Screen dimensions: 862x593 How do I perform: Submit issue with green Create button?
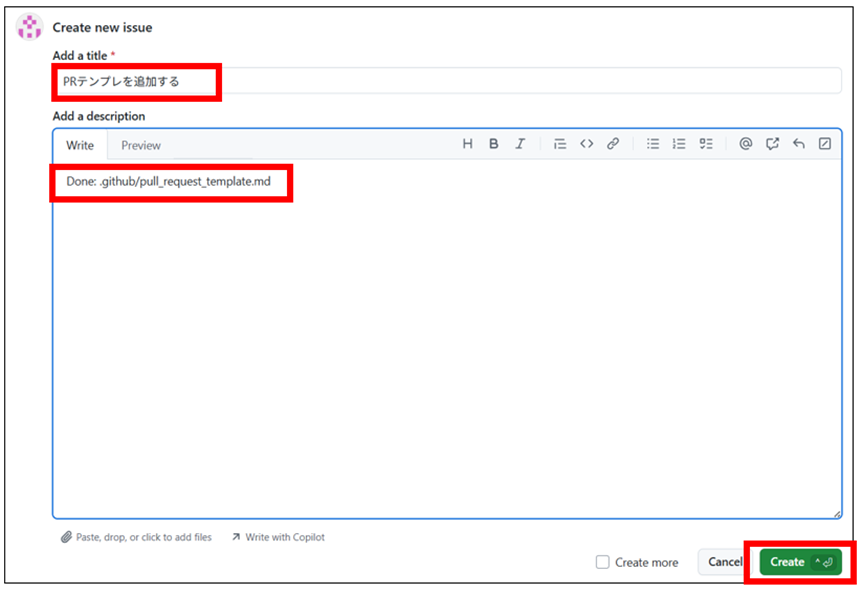[800, 562]
